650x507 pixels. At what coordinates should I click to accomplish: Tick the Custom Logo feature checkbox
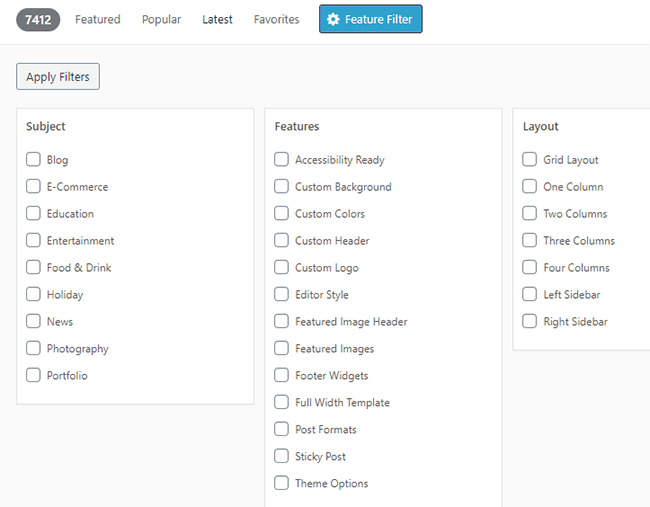(x=282, y=267)
